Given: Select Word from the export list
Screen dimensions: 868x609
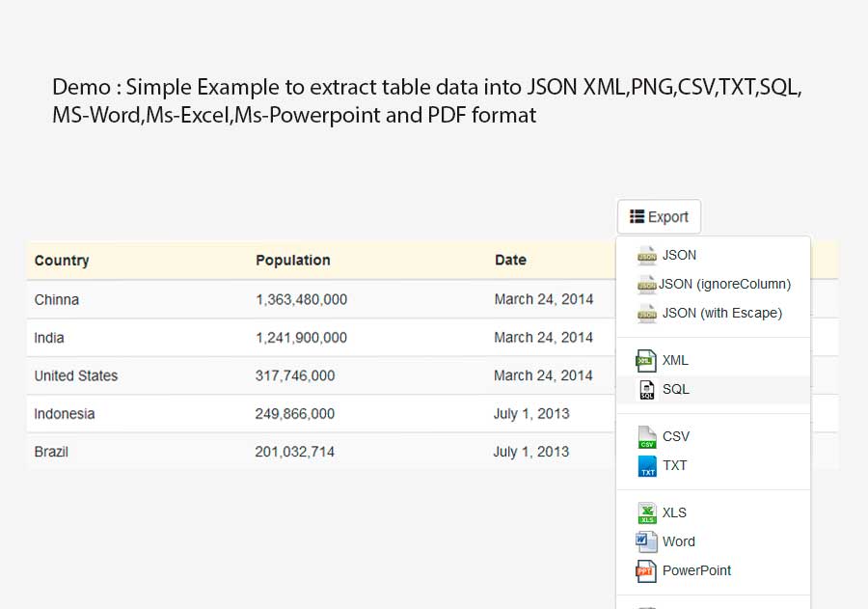Looking at the screenshot, I should coord(678,541).
